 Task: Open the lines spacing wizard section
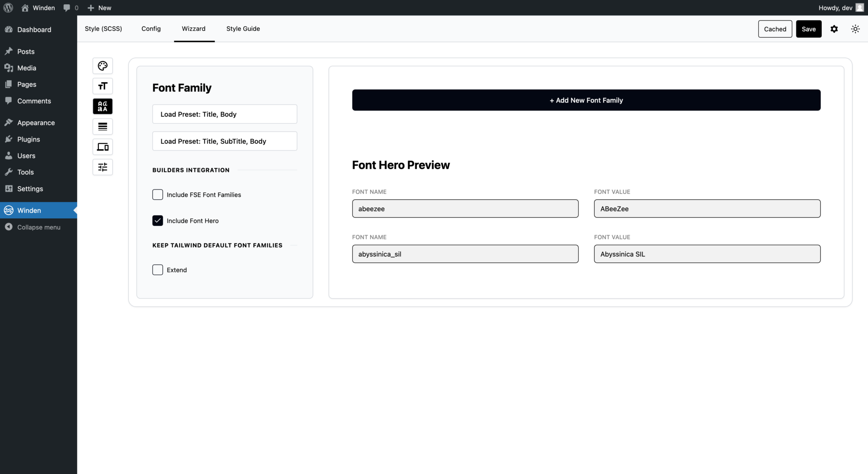tap(103, 126)
